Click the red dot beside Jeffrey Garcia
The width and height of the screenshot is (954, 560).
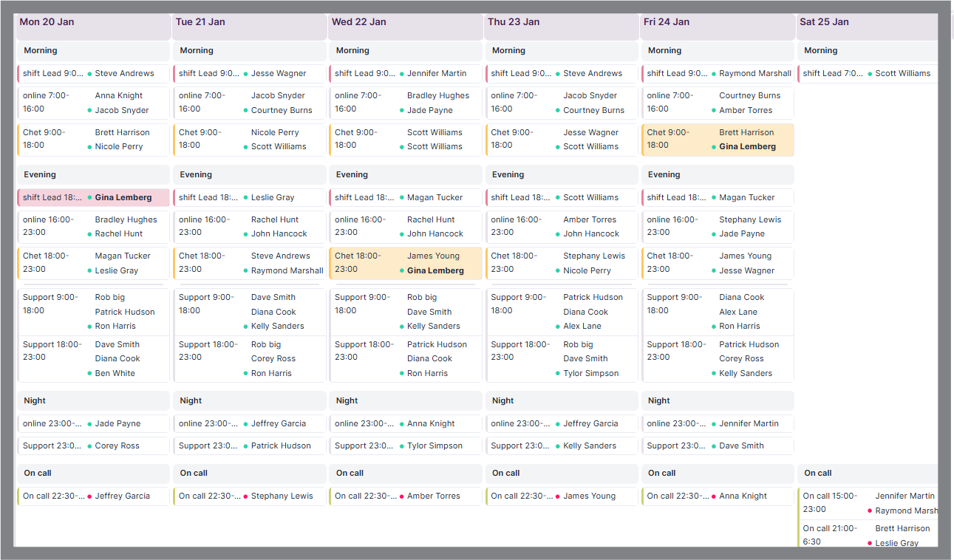[89, 496]
